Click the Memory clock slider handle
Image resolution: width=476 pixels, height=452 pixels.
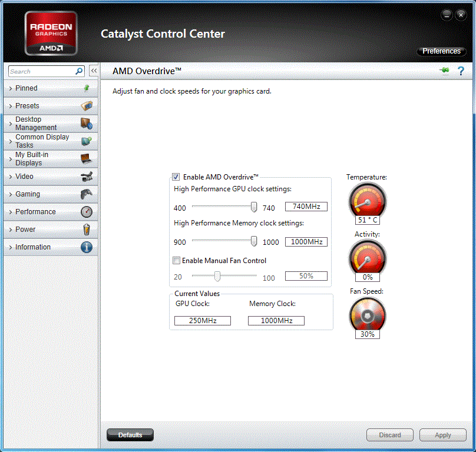pyautogui.click(x=254, y=241)
